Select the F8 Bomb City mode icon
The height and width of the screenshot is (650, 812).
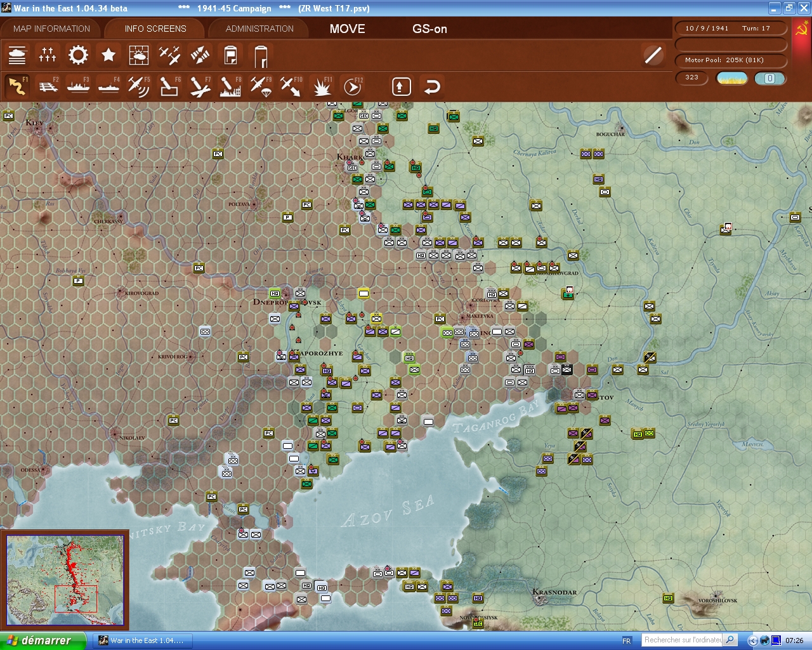point(230,86)
